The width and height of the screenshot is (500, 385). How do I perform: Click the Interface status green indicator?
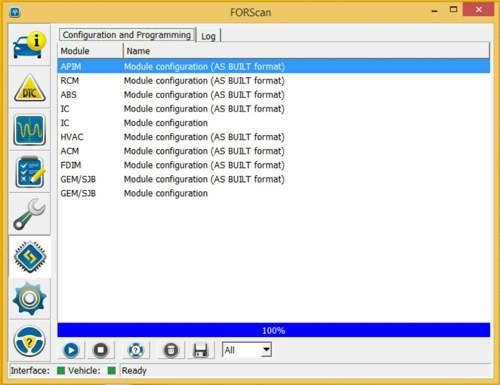[61, 371]
